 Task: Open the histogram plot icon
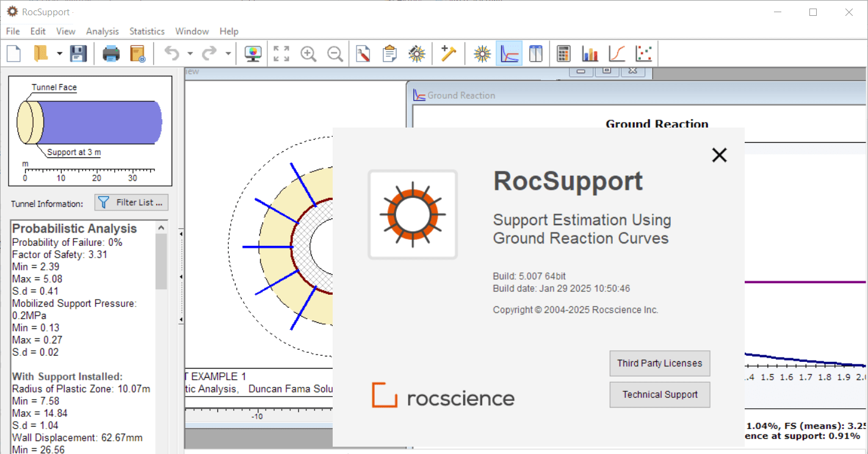point(590,54)
